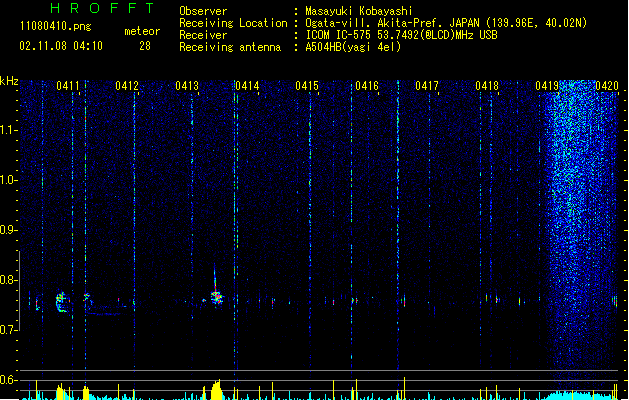Click the meteor count value 28
This screenshot has width=629, height=400.
tap(145, 46)
